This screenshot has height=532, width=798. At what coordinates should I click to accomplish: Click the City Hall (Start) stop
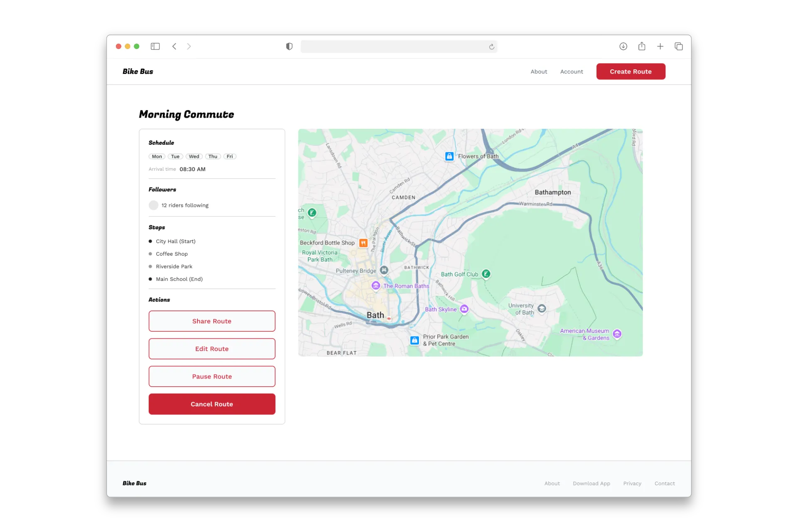pyautogui.click(x=172, y=241)
